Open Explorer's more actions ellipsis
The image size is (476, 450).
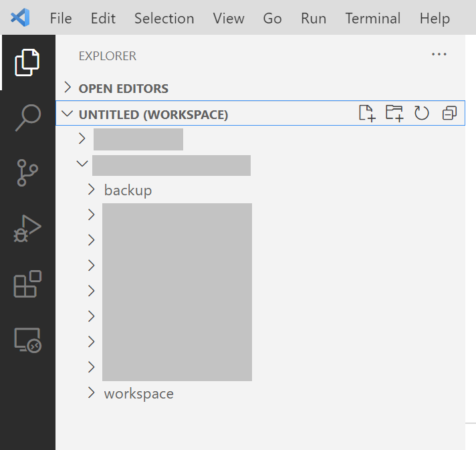click(x=439, y=55)
